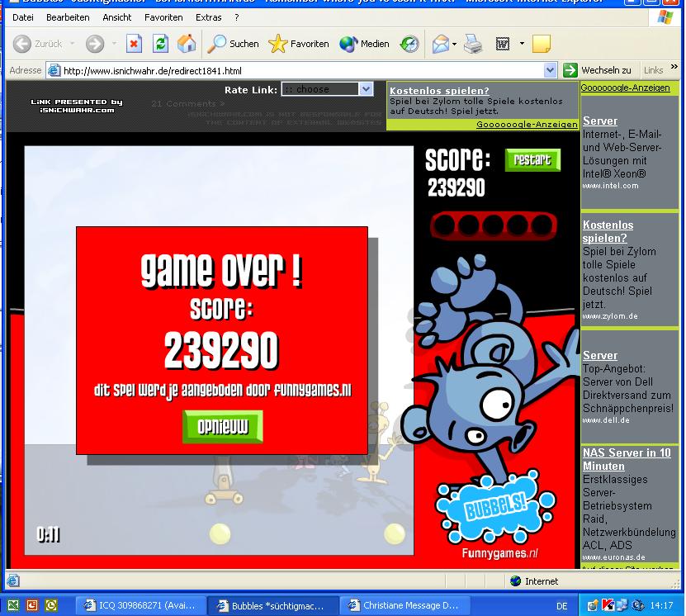
Task: Click the first system tray icon
Action: coord(593,605)
